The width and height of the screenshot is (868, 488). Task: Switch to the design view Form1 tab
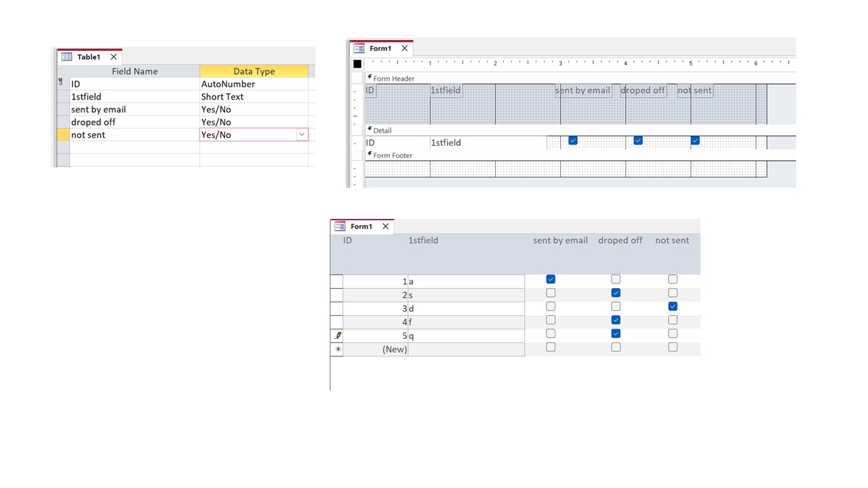380,48
